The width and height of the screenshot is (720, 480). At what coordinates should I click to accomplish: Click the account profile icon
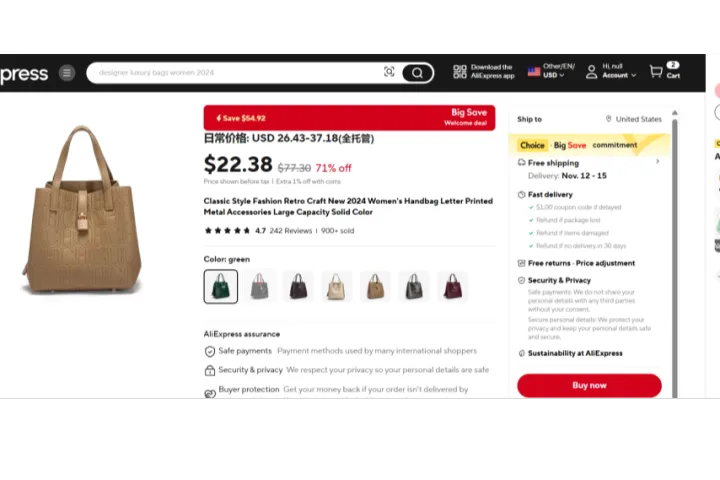591,72
